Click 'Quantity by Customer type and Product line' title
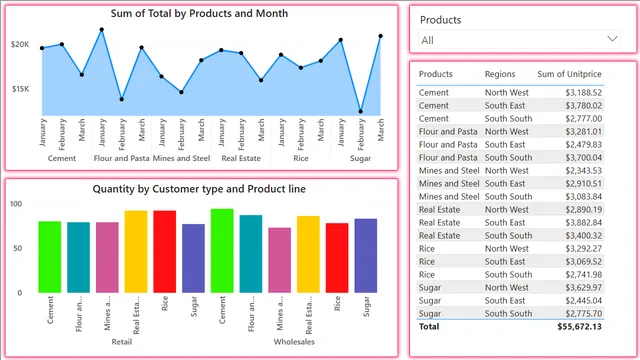The width and height of the screenshot is (640, 360). pos(199,189)
